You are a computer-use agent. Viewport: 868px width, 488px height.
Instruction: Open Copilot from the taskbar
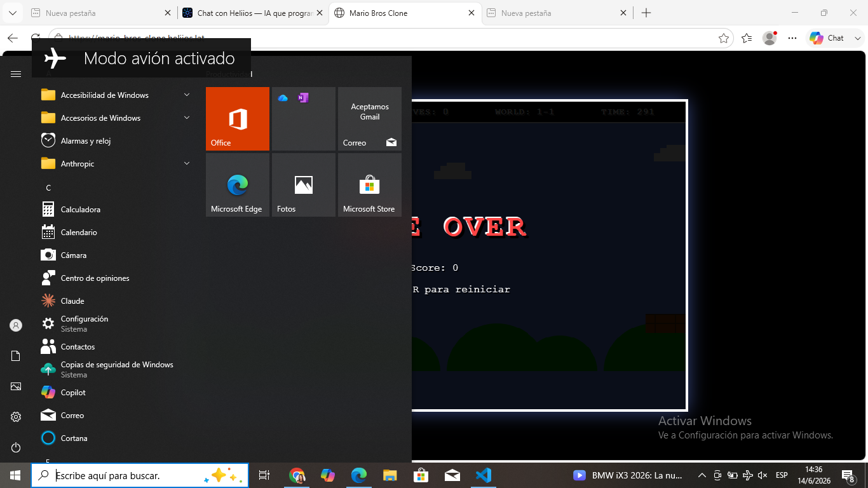pos(328,475)
